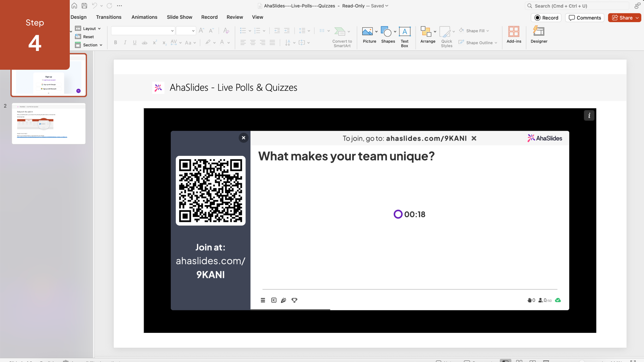Open AhaSlides leaderboard trophy icon

[294, 300]
